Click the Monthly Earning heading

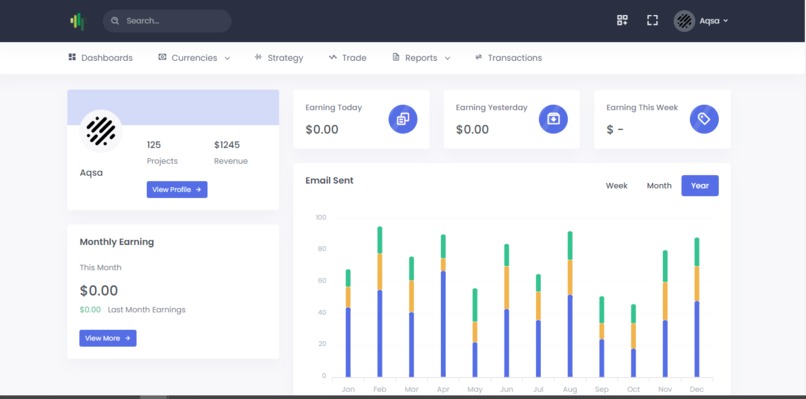[x=117, y=242]
